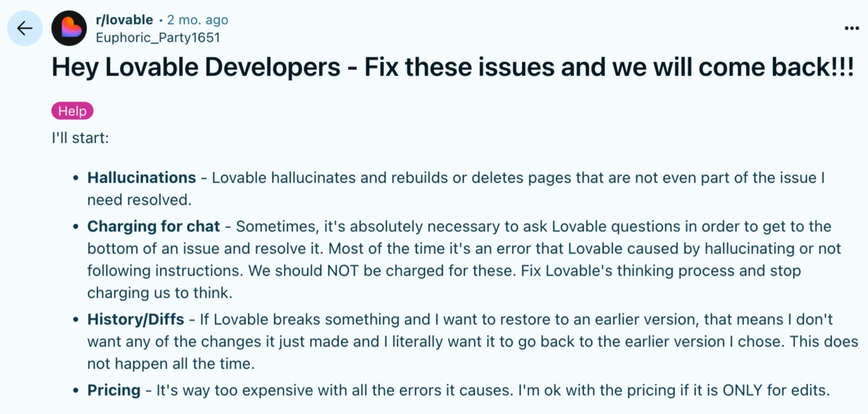Viewport: 868px width, 414px height.
Task: Click the phrase "not happen all the time."
Action: click(171, 364)
